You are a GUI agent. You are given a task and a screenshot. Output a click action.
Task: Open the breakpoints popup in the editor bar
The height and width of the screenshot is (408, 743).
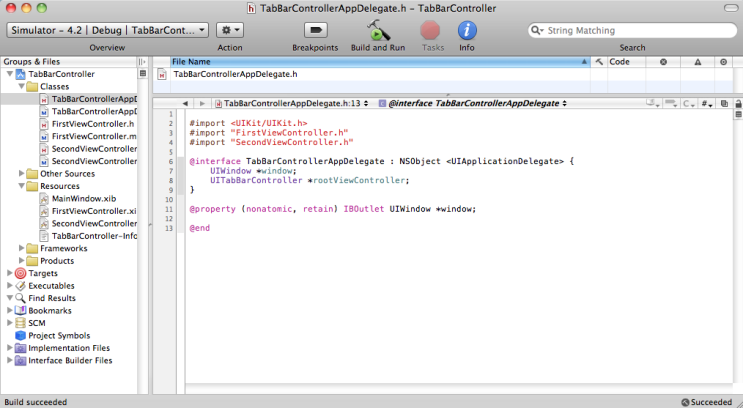pos(671,103)
